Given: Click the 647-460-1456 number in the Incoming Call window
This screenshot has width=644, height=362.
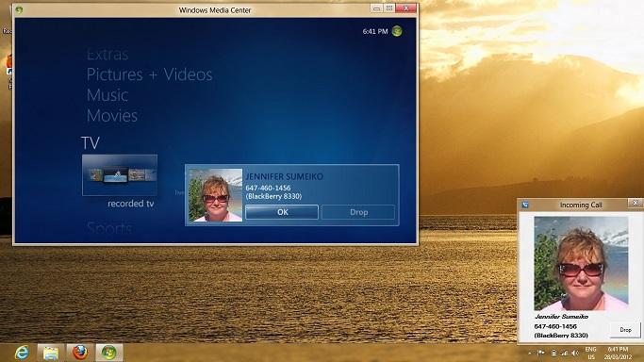Looking at the screenshot, I should (x=555, y=326).
